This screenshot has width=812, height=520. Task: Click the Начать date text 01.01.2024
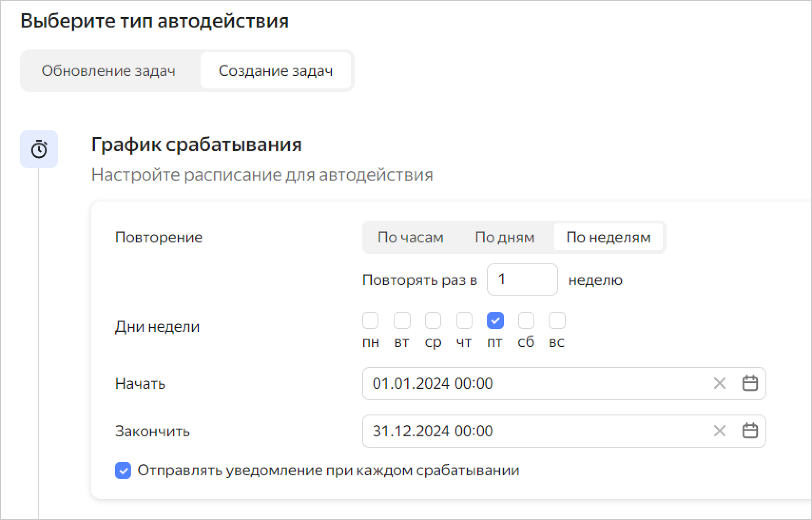click(x=433, y=383)
